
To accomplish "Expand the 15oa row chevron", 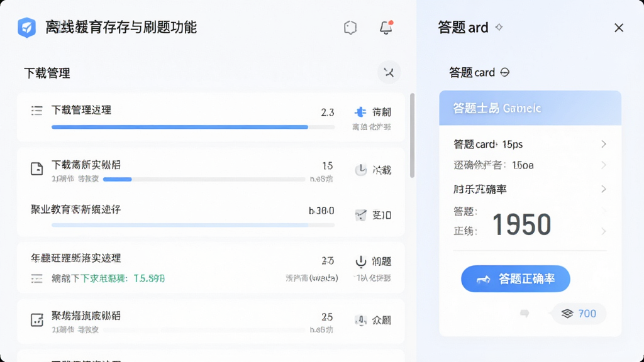I will pos(603,165).
